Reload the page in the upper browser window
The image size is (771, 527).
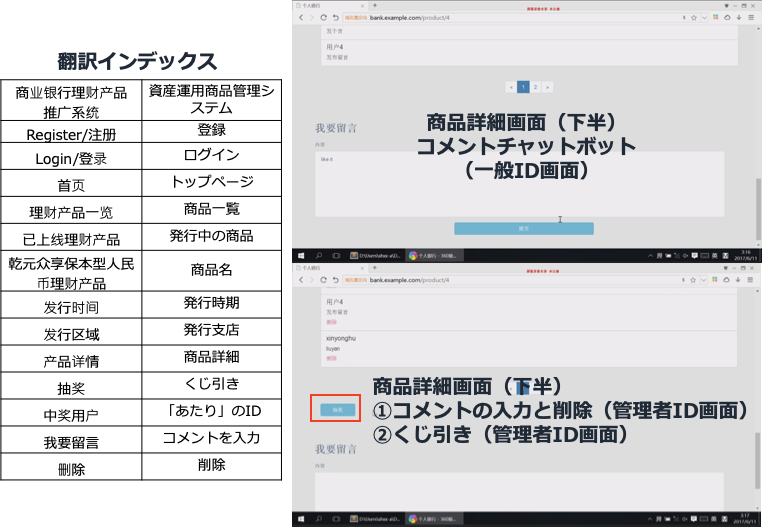tap(324, 18)
